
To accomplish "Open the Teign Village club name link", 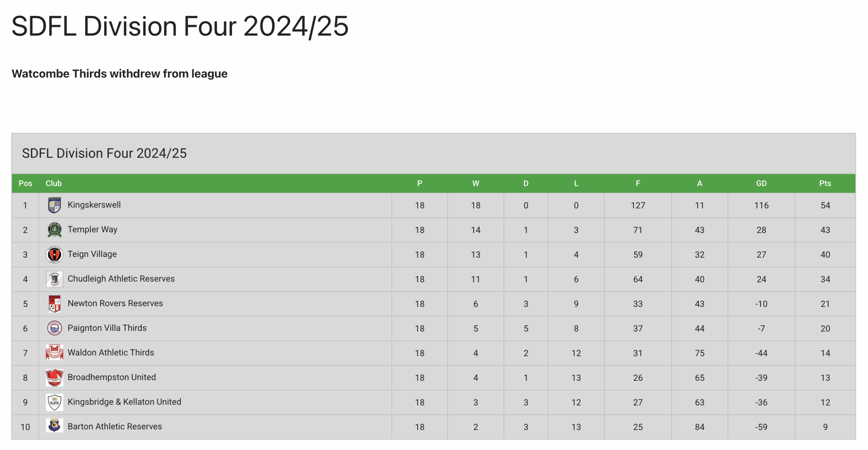I will [92, 254].
